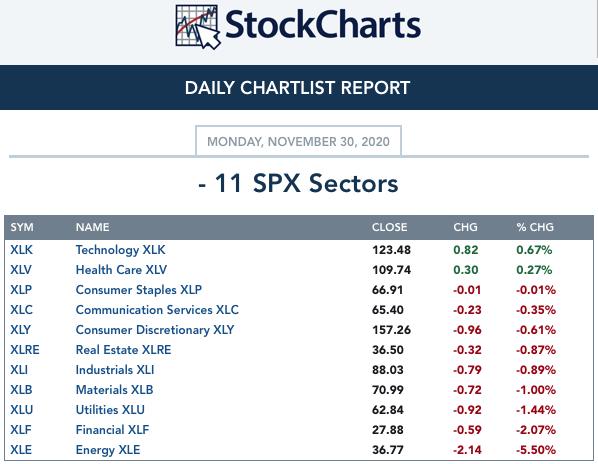Click the Monday, November 30, 2020 date box
Screen dimensions: 598x464
[298, 141]
